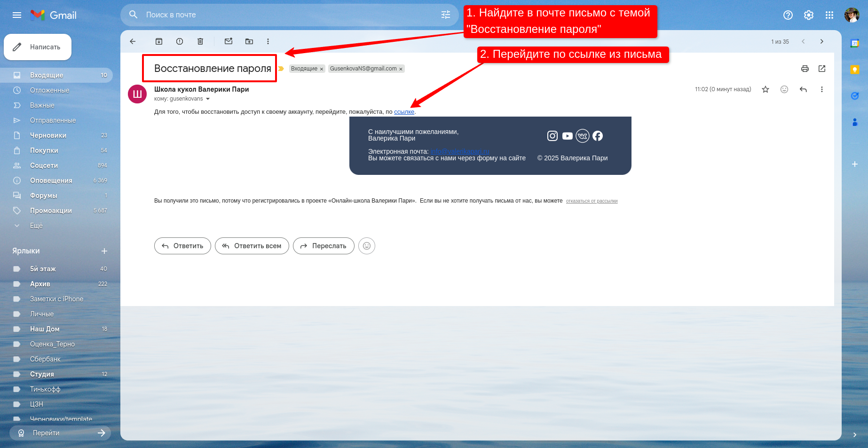The image size is (868, 448).
Task: Toggle the main menu hamburger
Action: pos(17,15)
